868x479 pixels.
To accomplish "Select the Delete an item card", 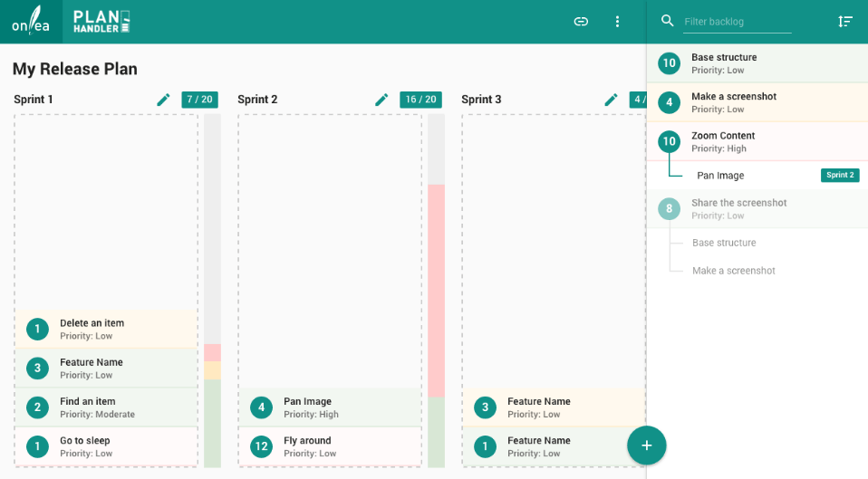I will [106, 329].
